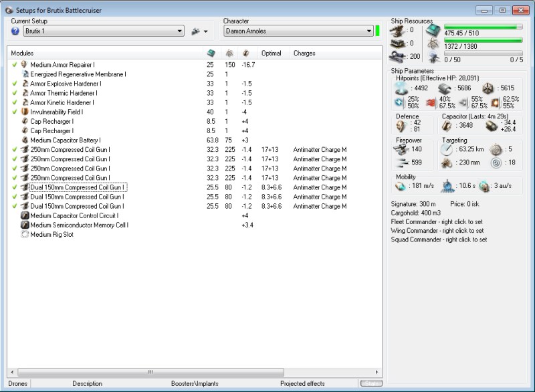Click the Price: 0 isk text
This screenshot has height=392, width=535.
pyautogui.click(x=464, y=204)
